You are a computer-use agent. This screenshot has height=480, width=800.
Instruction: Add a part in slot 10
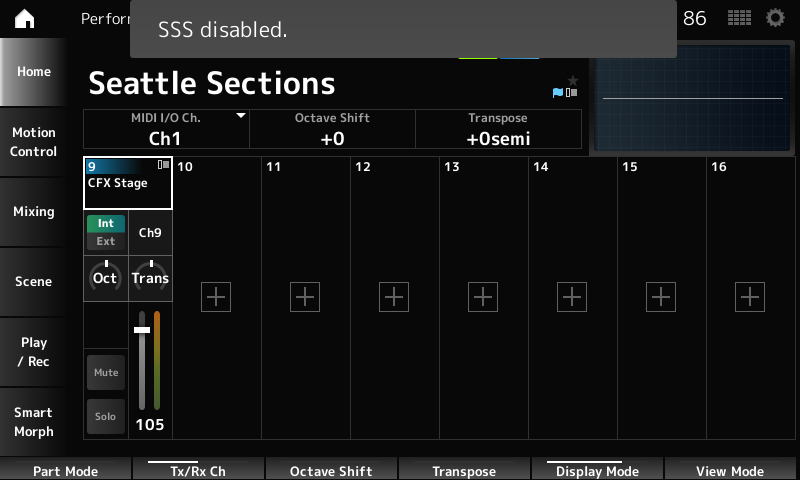[216, 296]
